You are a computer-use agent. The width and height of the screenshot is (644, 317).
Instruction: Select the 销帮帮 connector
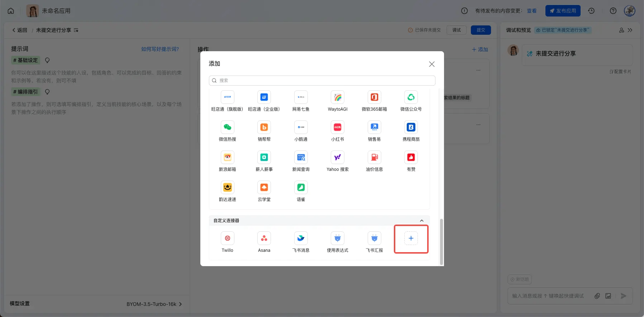coord(264,127)
